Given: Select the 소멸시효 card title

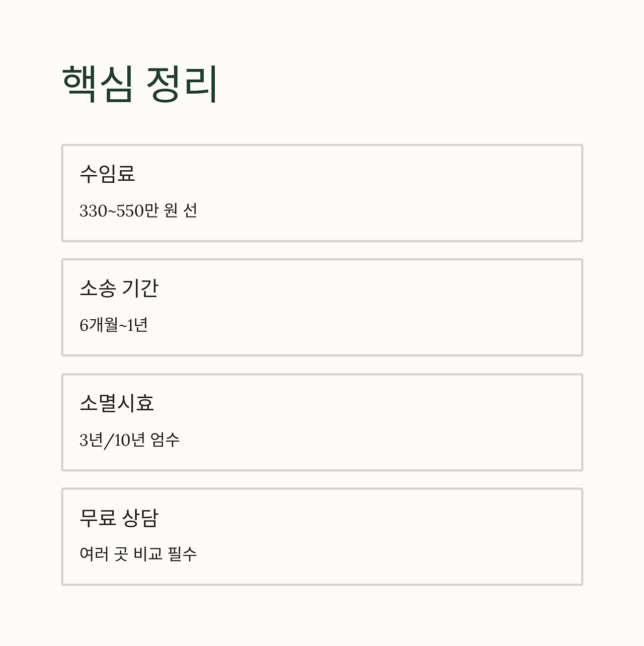Looking at the screenshot, I should click(116, 403).
